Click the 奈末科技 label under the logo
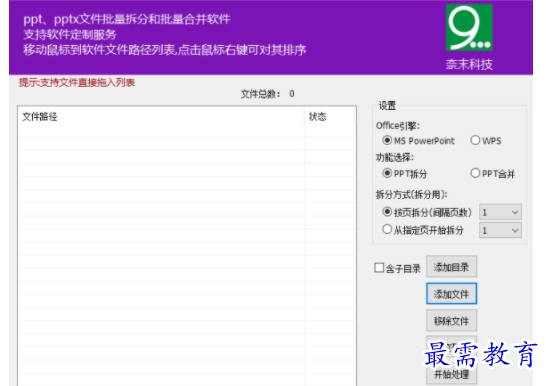The height and width of the screenshot is (386, 546). coord(469,64)
